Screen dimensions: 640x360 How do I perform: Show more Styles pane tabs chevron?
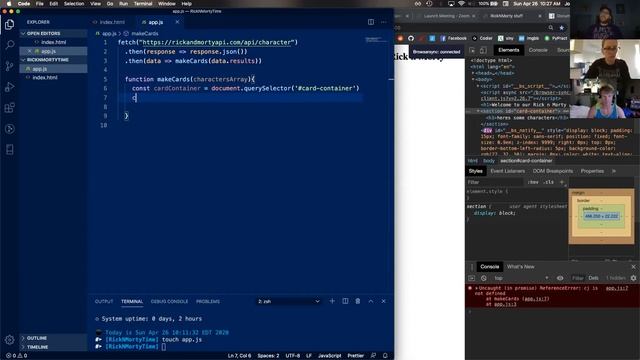pos(614,171)
